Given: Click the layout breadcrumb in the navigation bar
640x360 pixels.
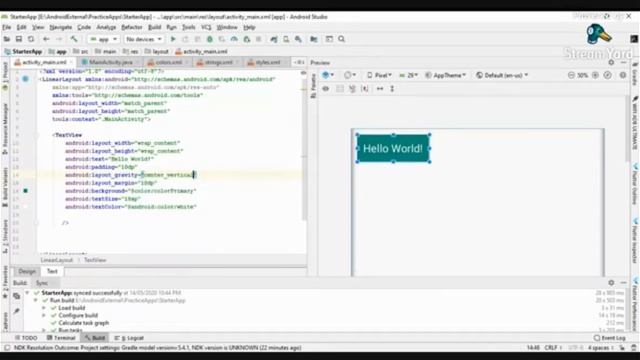Looking at the screenshot, I should [157, 52].
